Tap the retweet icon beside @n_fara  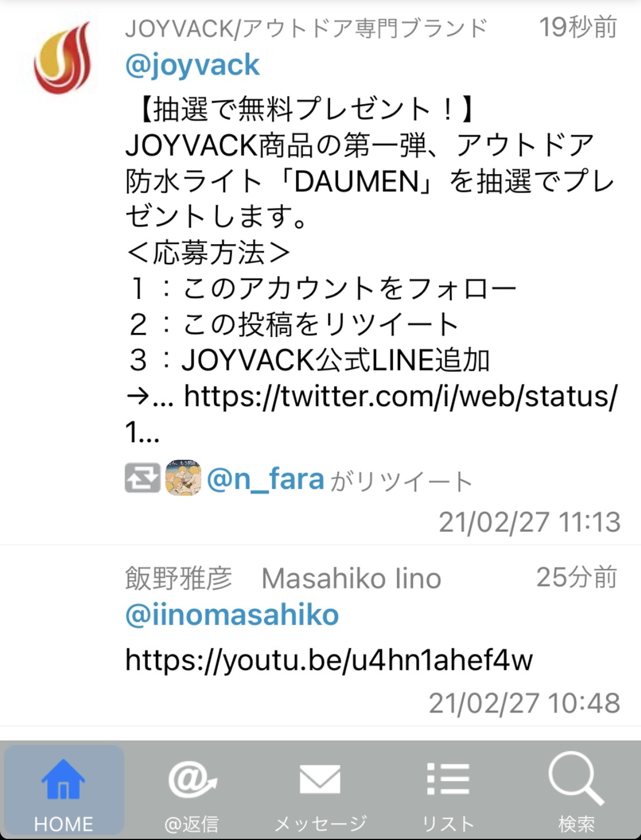pyautogui.click(x=142, y=478)
